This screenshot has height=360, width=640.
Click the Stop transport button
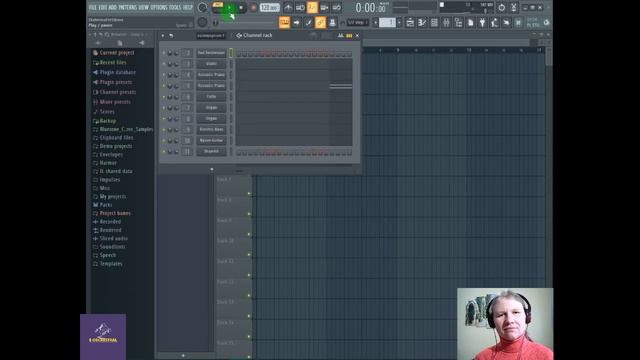pos(241,7)
